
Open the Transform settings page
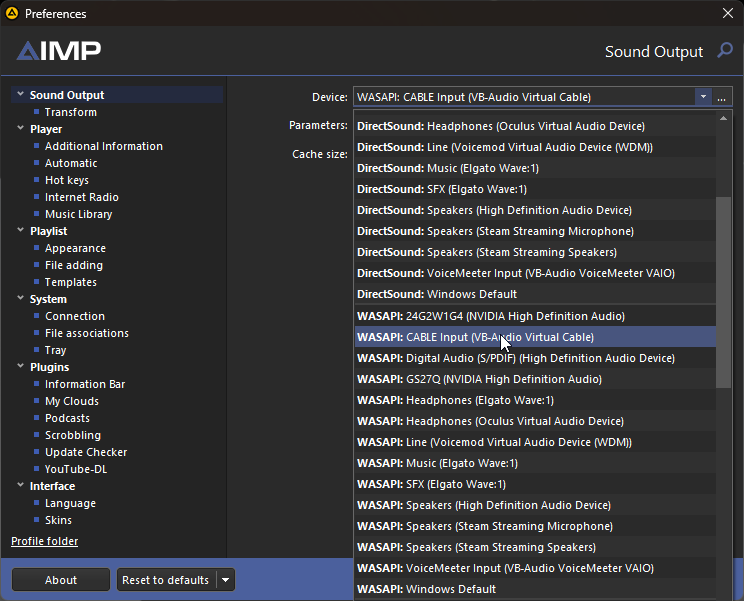point(71,112)
